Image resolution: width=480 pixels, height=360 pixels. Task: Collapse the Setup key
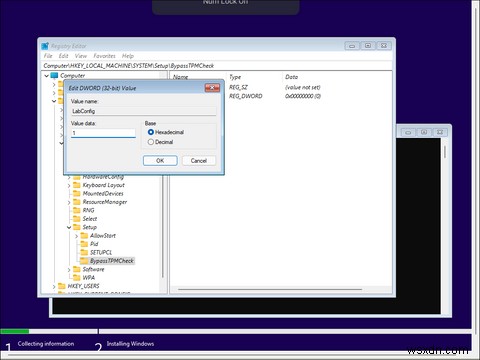[x=69, y=227]
